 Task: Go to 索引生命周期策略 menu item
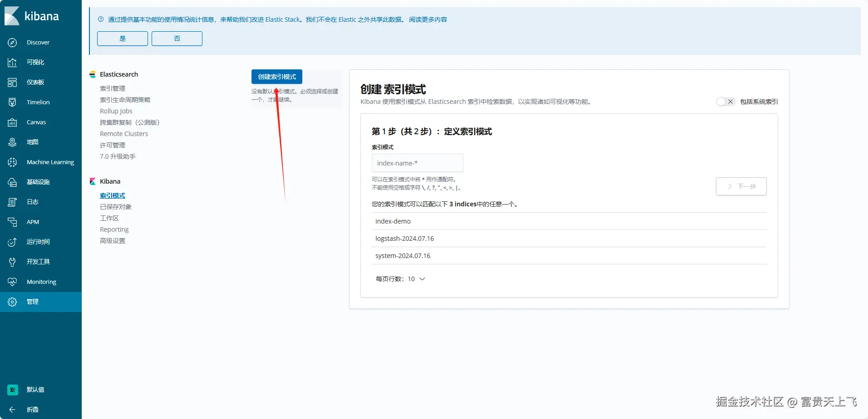coord(125,100)
